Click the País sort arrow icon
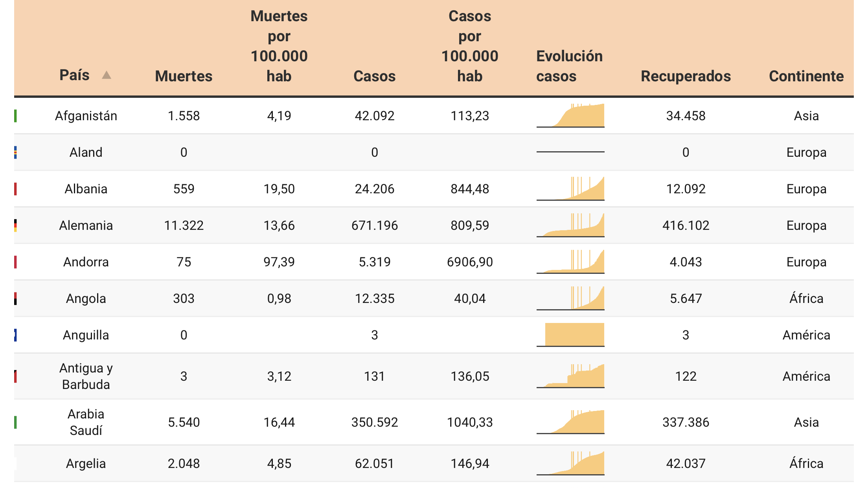 point(107,75)
